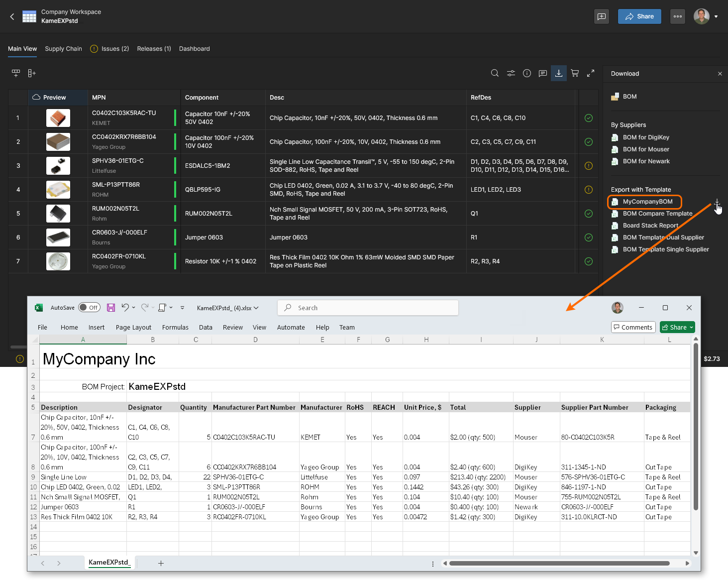The width and height of the screenshot is (728, 580).
Task: Switch to the Supply Chain tab
Action: point(63,49)
